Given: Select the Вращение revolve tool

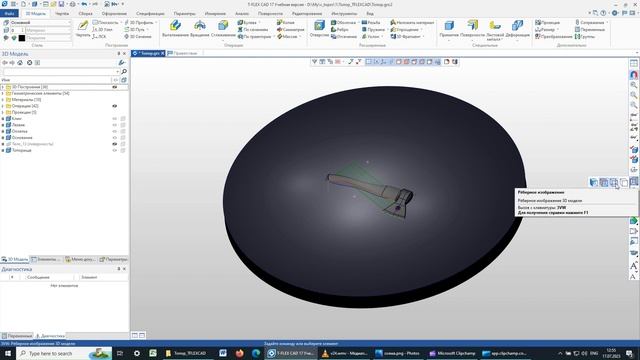Looking at the screenshot, I should pyautogui.click(x=199, y=29).
